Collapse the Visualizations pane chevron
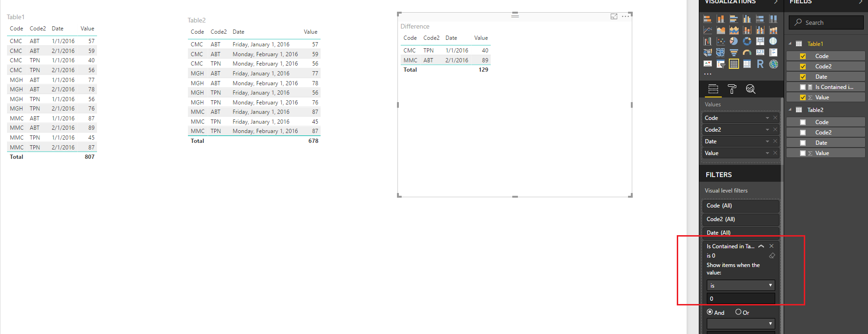The width and height of the screenshot is (868, 334). 776,2
